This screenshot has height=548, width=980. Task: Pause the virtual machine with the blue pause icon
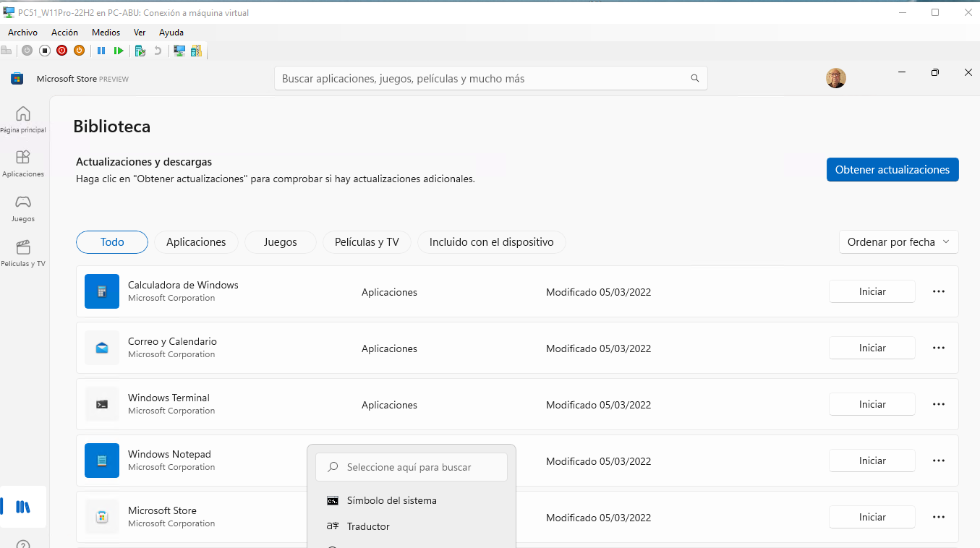tap(101, 51)
